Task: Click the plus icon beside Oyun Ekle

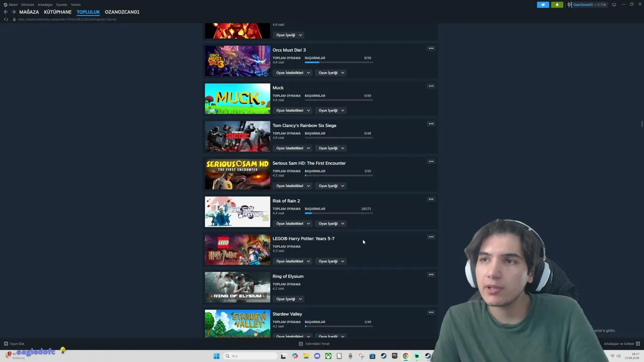Action: (x=6, y=344)
